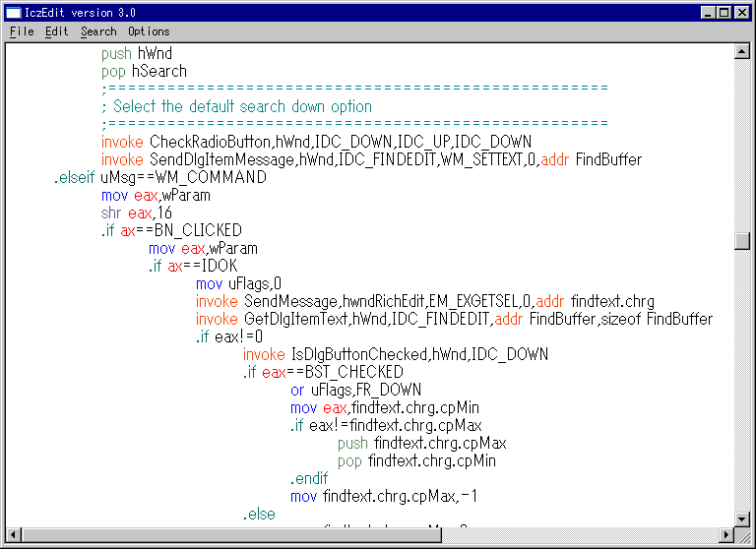The width and height of the screenshot is (756, 549).
Task: Click the vertical scrollbar thumb
Action: coord(741,241)
